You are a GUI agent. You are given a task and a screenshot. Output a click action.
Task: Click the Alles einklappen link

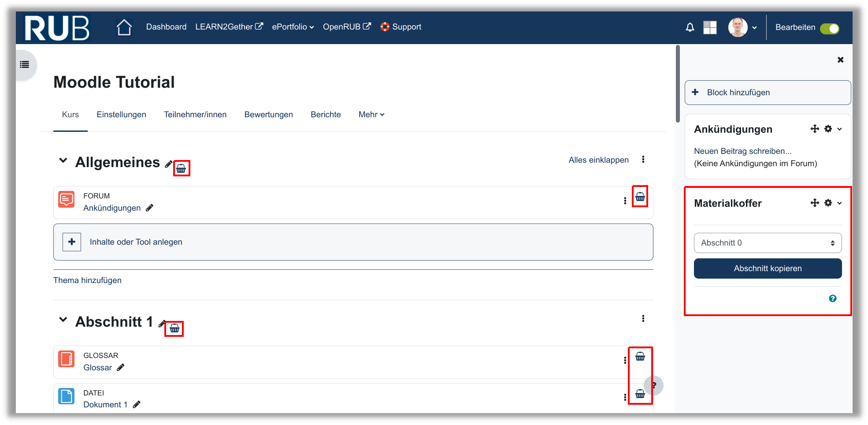click(x=598, y=160)
